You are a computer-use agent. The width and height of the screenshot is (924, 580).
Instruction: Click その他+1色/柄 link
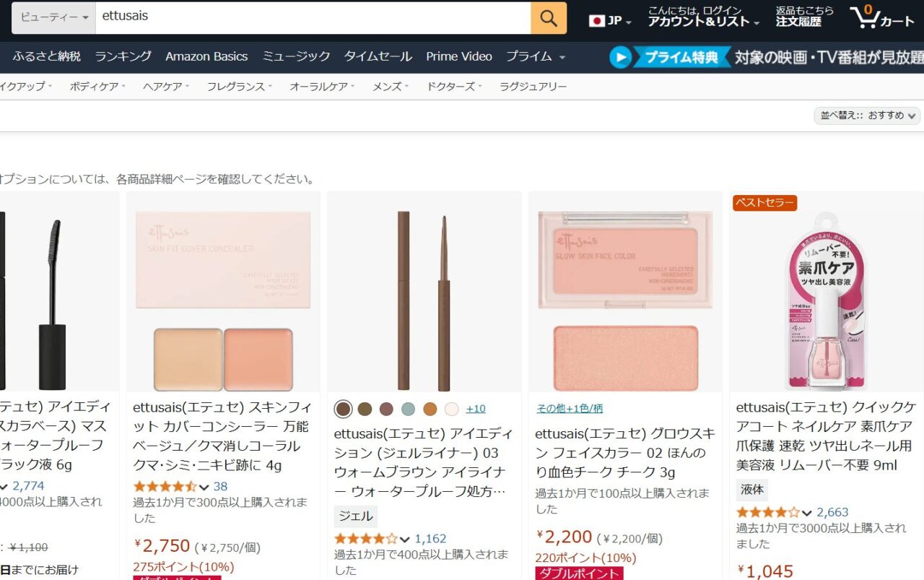pyautogui.click(x=569, y=409)
